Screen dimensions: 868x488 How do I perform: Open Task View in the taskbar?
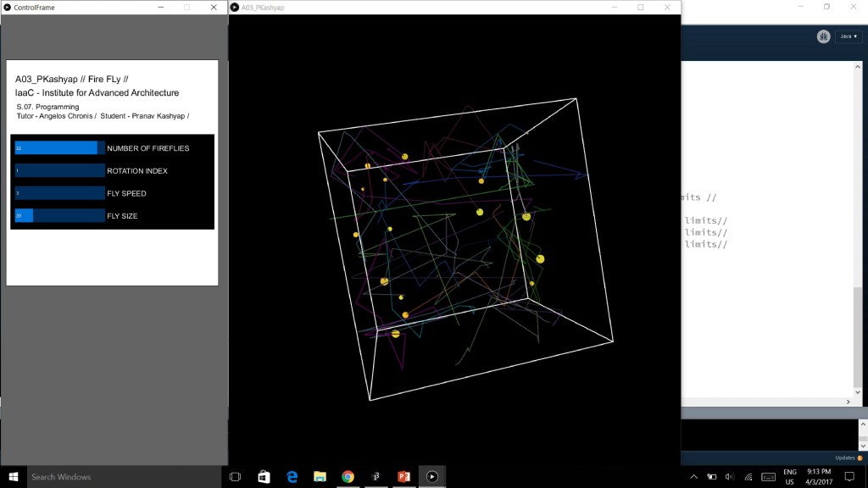[x=236, y=477]
